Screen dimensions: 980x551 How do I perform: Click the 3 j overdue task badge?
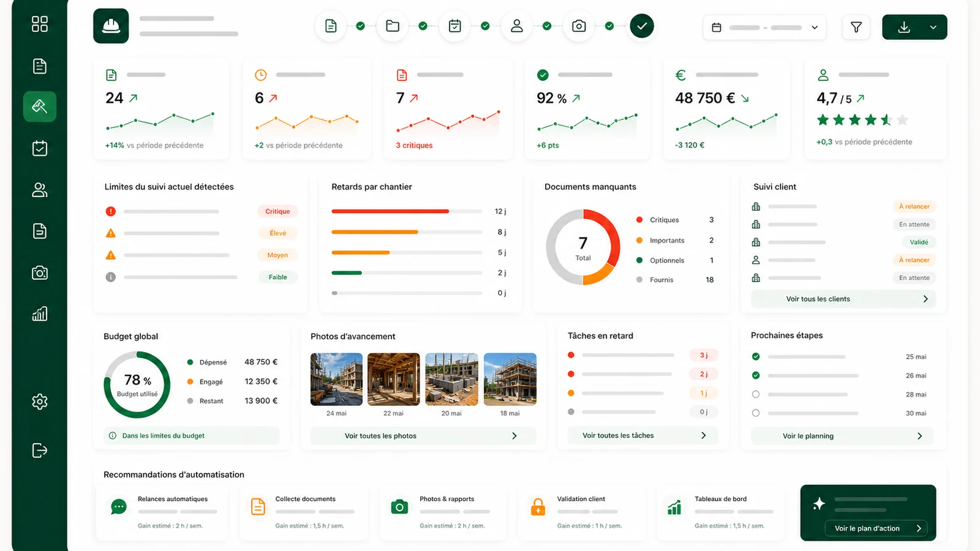704,355
